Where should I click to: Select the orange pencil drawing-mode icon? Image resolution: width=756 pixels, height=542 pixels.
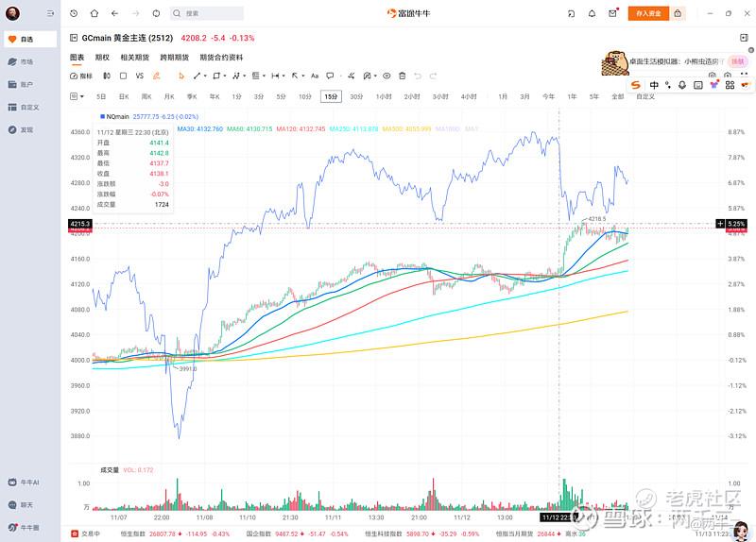pyautogui.click(x=156, y=76)
